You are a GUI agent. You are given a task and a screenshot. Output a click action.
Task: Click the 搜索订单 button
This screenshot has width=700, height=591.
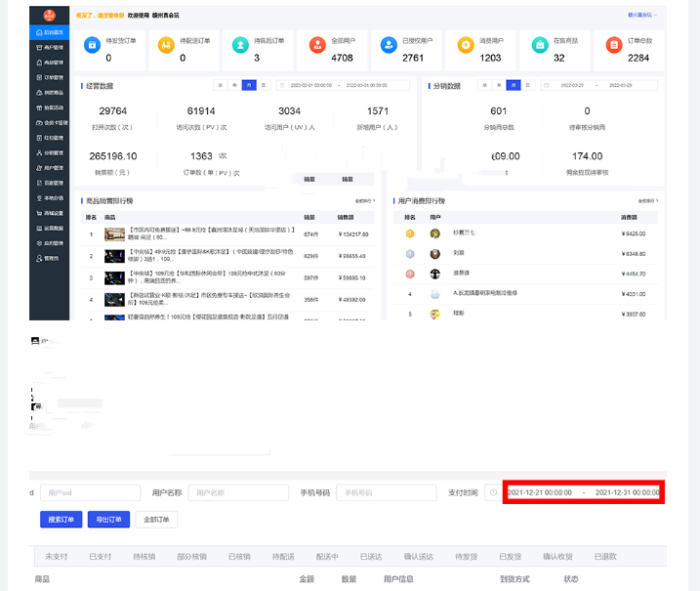[61, 520]
